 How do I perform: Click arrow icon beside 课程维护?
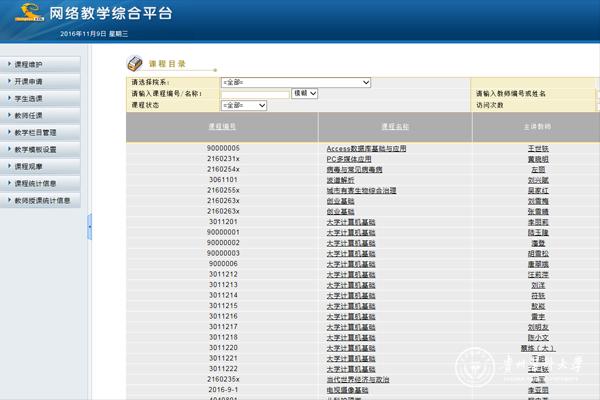(x=8, y=64)
